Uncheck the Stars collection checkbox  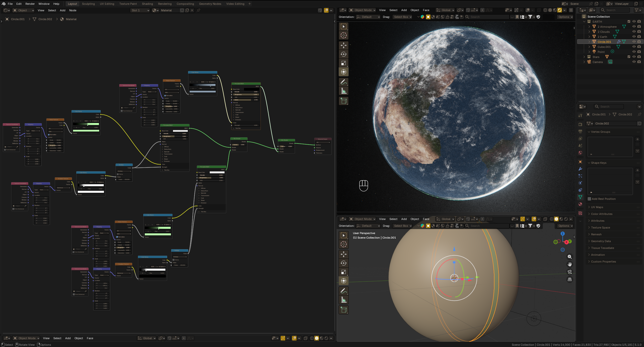click(629, 57)
